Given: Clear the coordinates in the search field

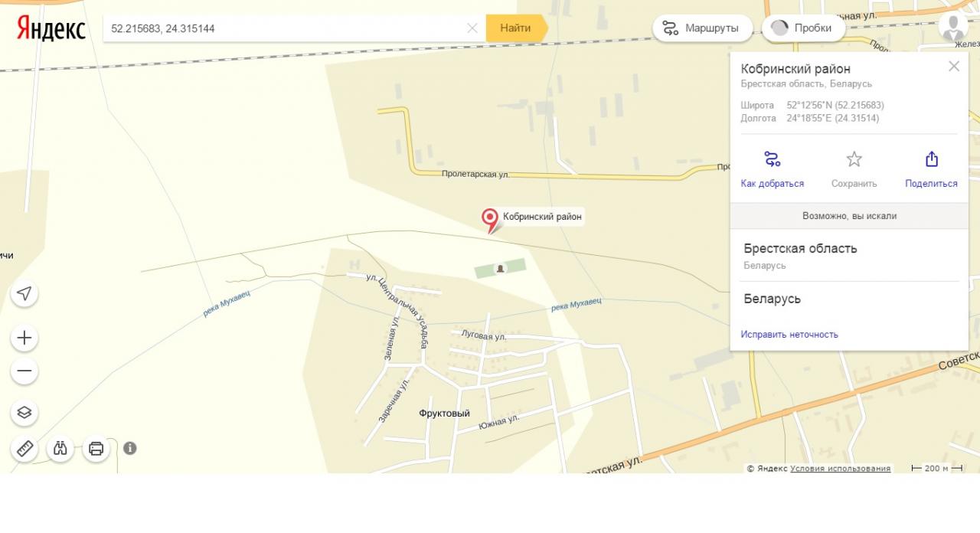Looking at the screenshot, I should click(472, 28).
